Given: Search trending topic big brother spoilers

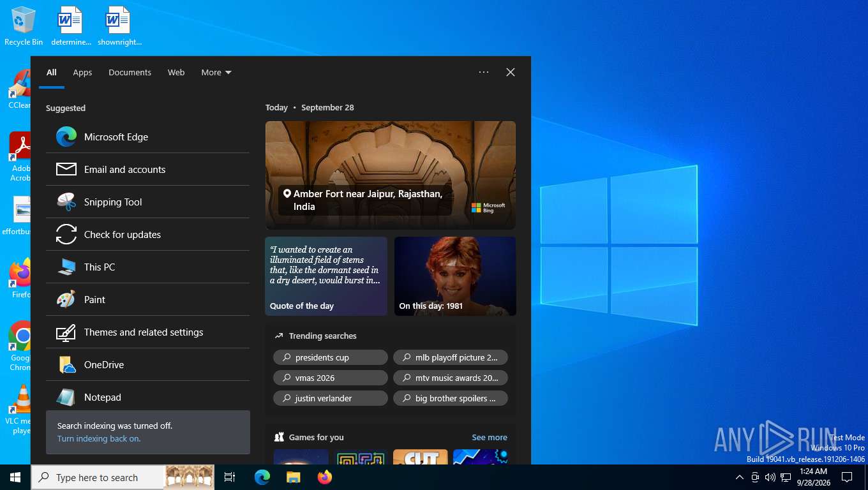Looking at the screenshot, I should tap(451, 398).
